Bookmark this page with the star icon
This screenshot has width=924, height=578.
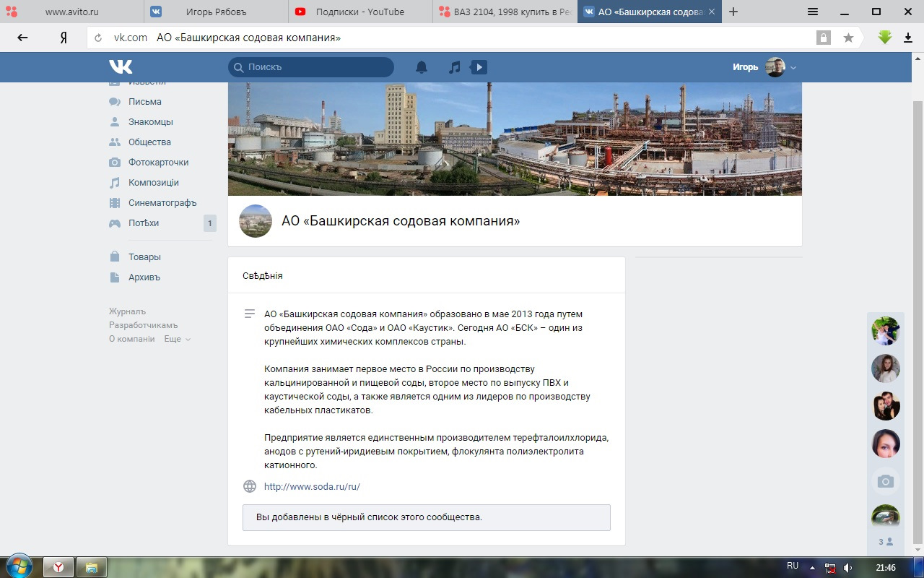pos(848,38)
